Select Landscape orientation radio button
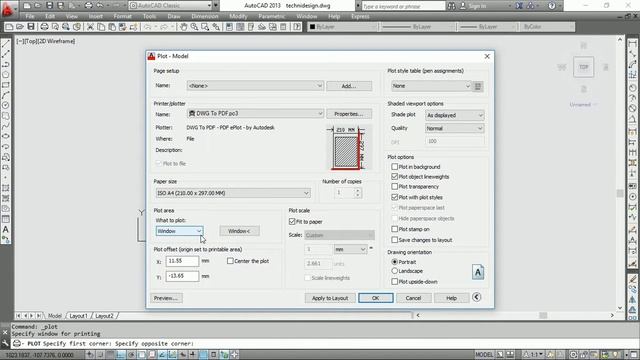The height and width of the screenshot is (360, 640). [x=394, y=271]
